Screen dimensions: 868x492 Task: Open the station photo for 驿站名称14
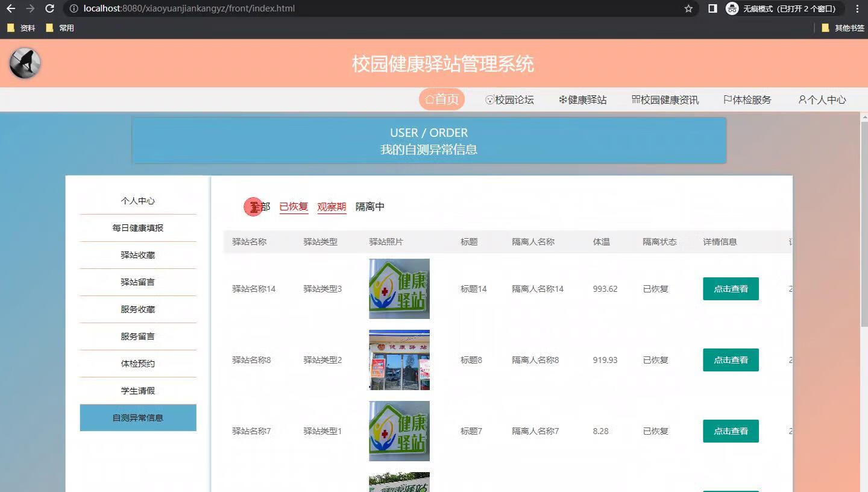[399, 289]
